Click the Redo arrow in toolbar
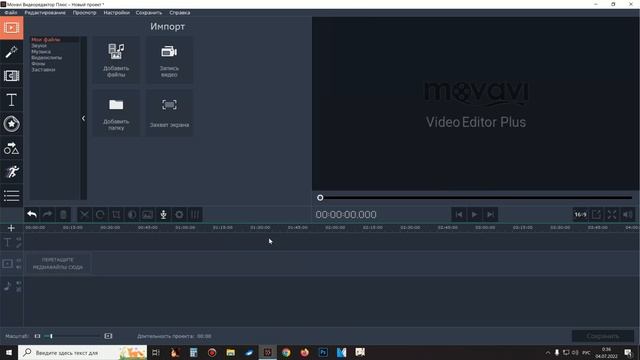This screenshot has height=360, width=640. [x=47, y=214]
